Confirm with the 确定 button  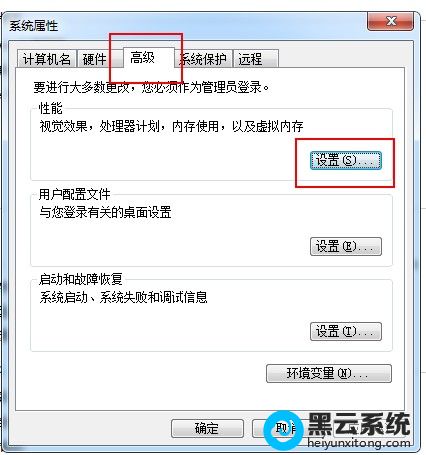pos(207,428)
